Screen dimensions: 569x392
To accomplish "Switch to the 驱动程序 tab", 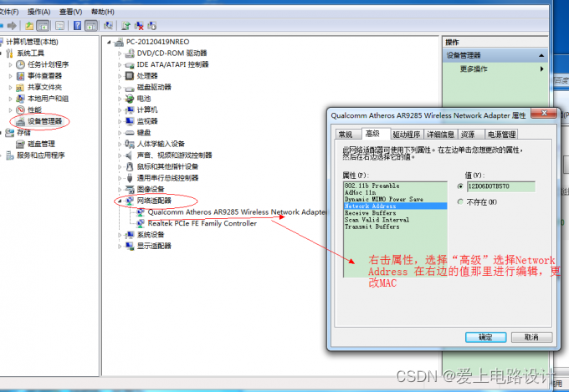I will pos(406,134).
